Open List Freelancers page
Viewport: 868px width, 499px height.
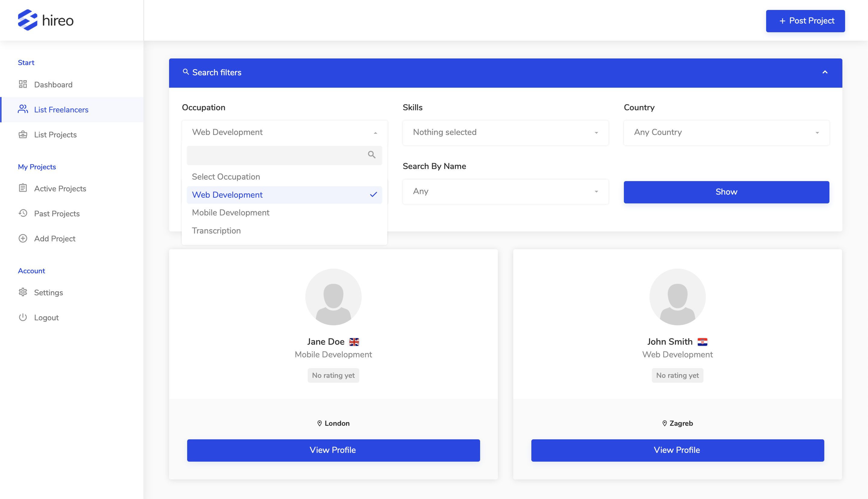pyautogui.click(x=72, y=110)
